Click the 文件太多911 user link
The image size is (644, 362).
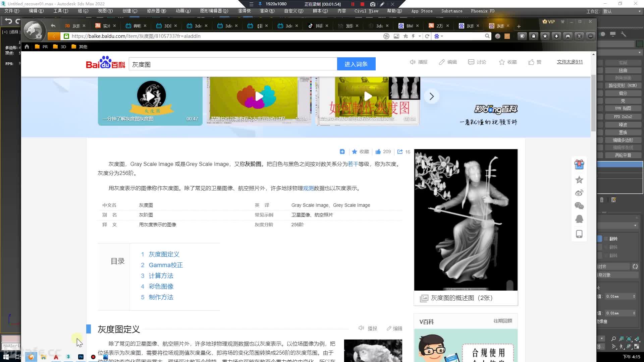click(x=570, y=62)
